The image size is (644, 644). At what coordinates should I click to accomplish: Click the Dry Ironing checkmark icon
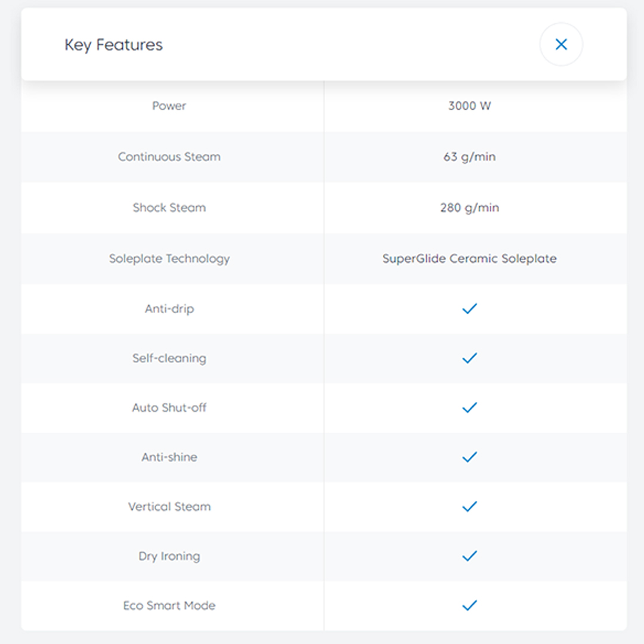point(470,556)
